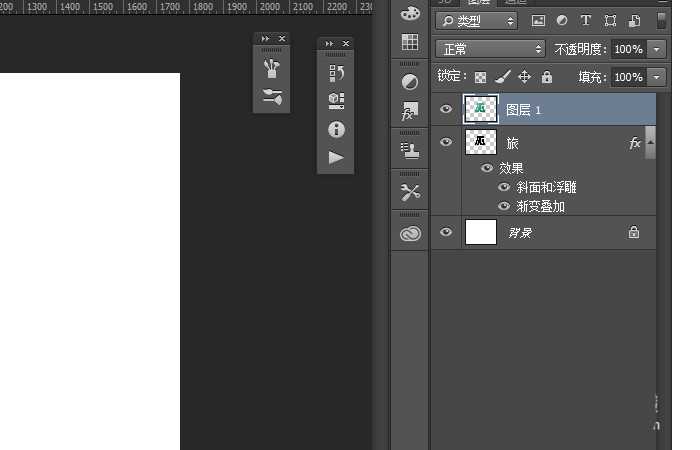Image resolution: width=700 pixels, height=450 pixels.
Task: Open the History panel icon
Action: point(336,73)
